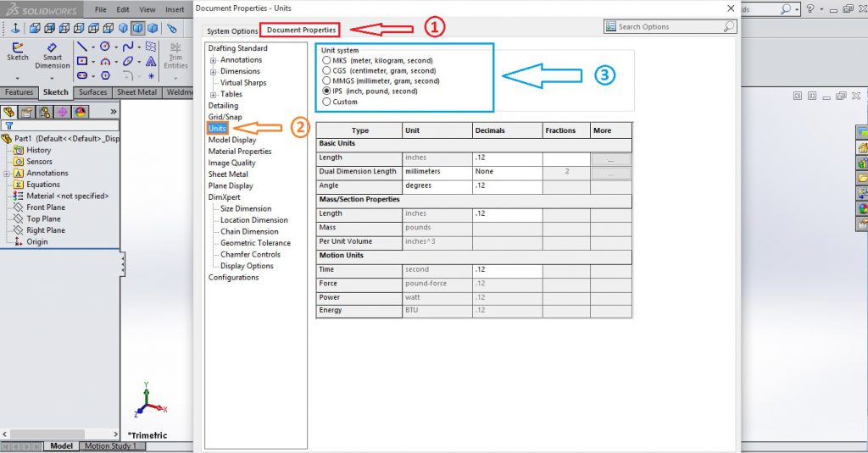
Task: Open the Motion Study 1 tab
Action: point(112,446)
